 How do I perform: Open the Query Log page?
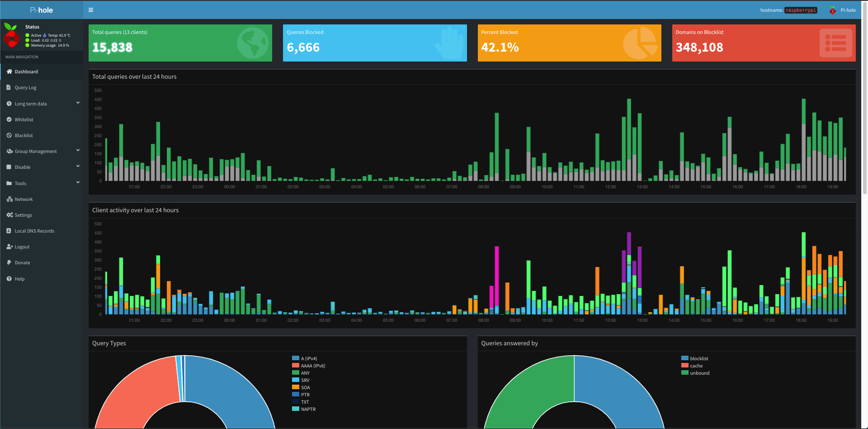[x=42, y=87]
